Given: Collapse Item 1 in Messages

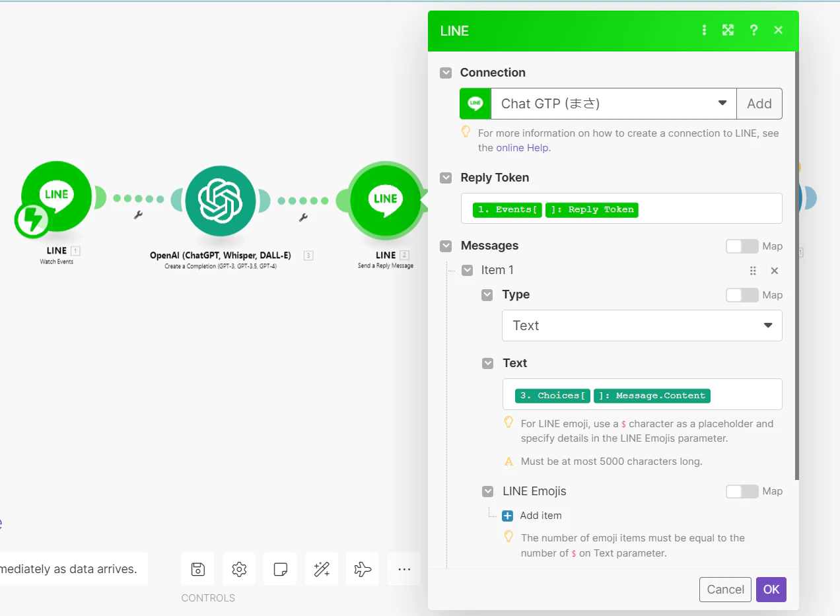Looking at the screenshot, I should pos(467,270).
